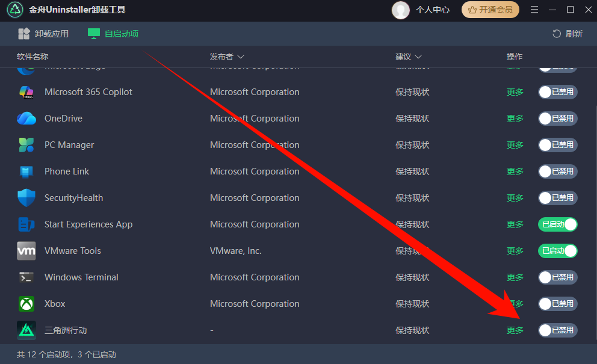Select the Xbox app icon

(x=26, y=304)
